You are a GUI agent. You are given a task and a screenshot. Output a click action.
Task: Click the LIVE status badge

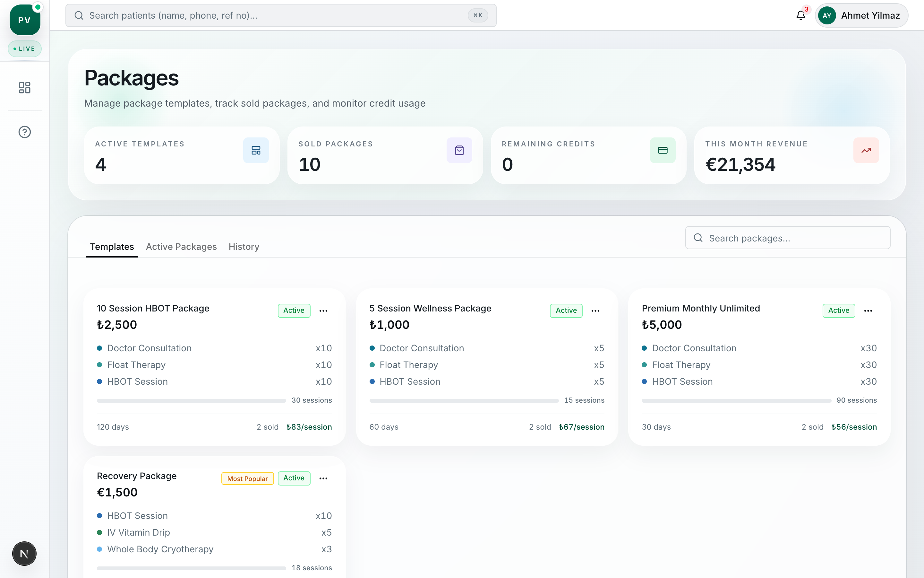tap(25, 48)
